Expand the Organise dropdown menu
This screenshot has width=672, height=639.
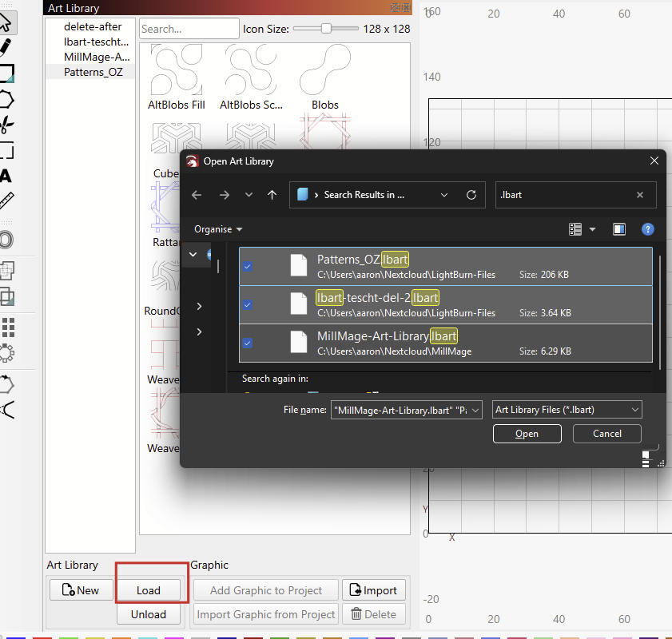point(218,229)
